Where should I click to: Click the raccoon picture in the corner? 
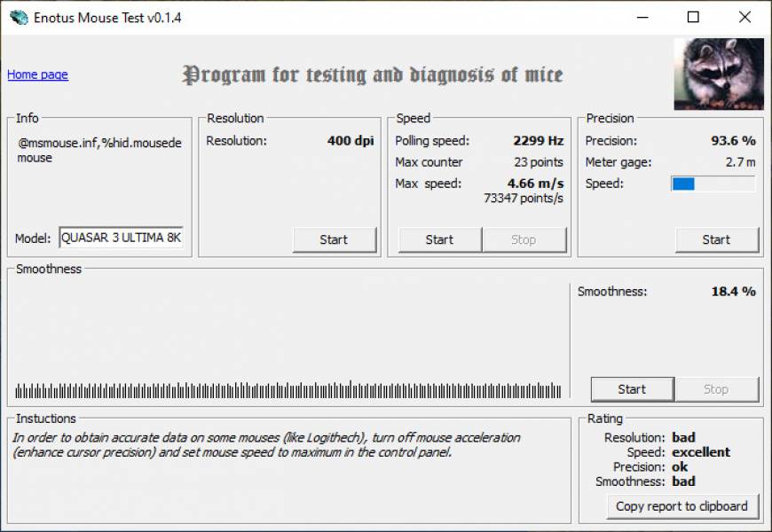[x=721, y=73]
